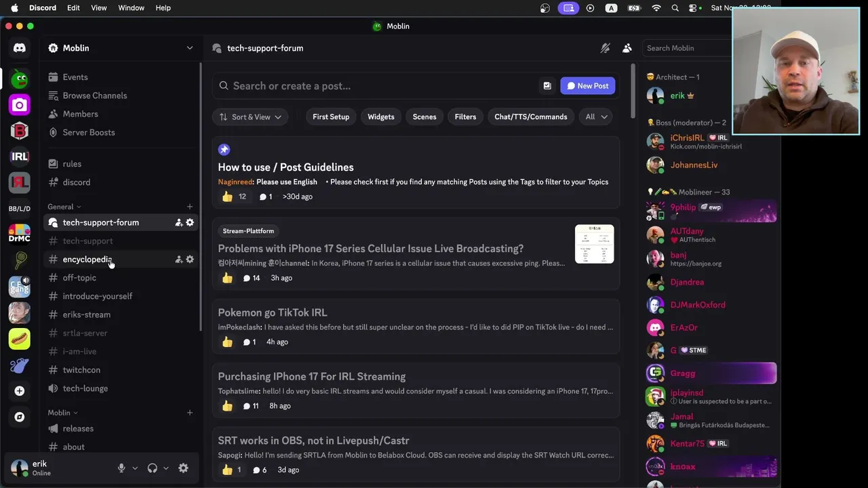Add channel to General category plus
The image size is (868, 488).
pyautogui.click(x=190, y=207)
